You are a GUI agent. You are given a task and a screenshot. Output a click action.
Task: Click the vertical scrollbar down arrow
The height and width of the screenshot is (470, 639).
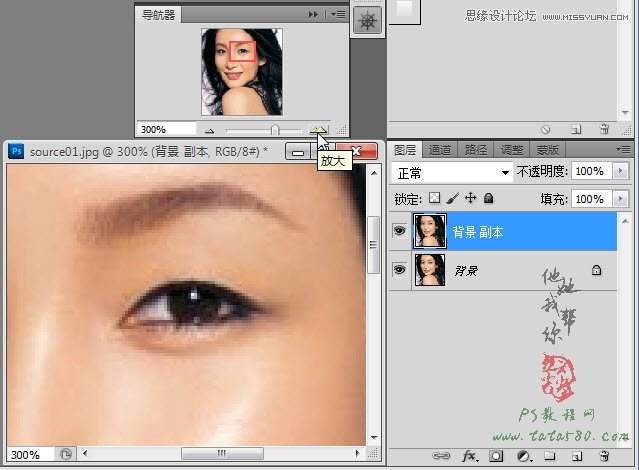[374, 438]
